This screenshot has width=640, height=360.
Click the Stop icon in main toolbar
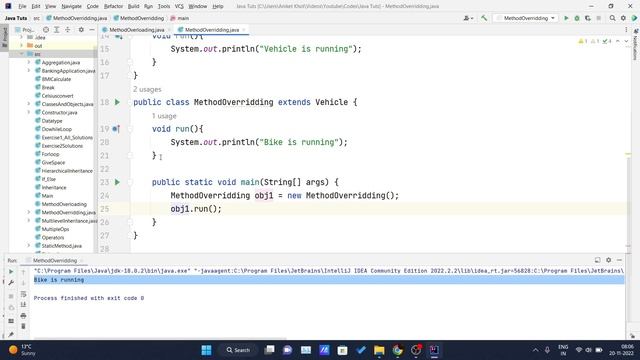[x=598, y=18]
